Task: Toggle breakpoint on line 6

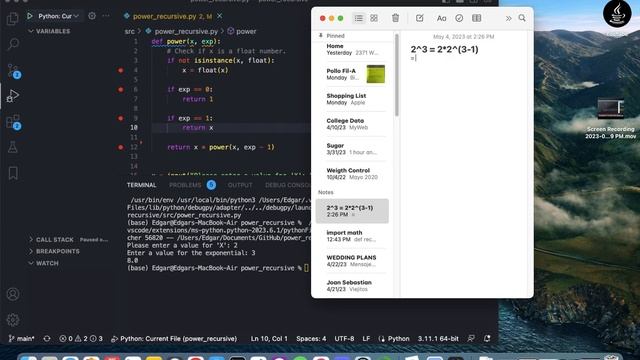Action: pos(120,89)
